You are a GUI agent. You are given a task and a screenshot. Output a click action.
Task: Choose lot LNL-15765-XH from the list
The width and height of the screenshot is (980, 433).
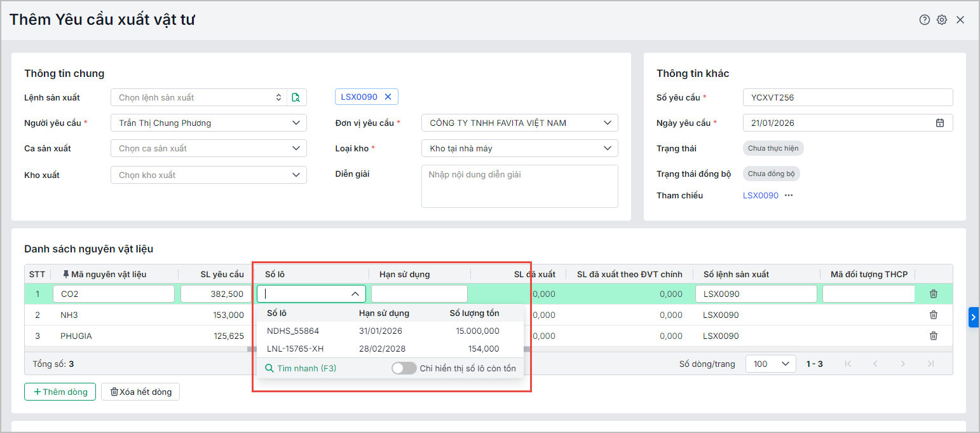[x=295, y=348]
